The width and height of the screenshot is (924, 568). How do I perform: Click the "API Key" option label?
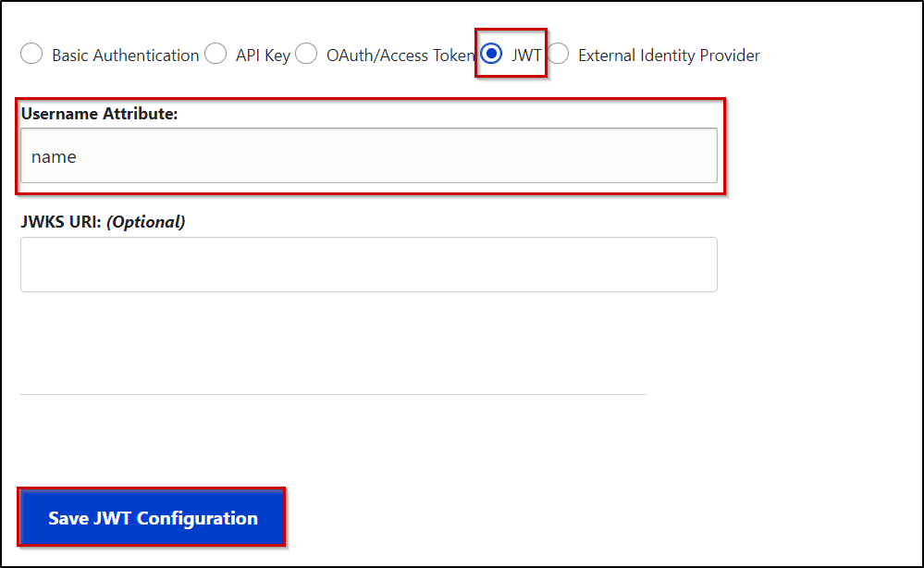pos(263,56)
